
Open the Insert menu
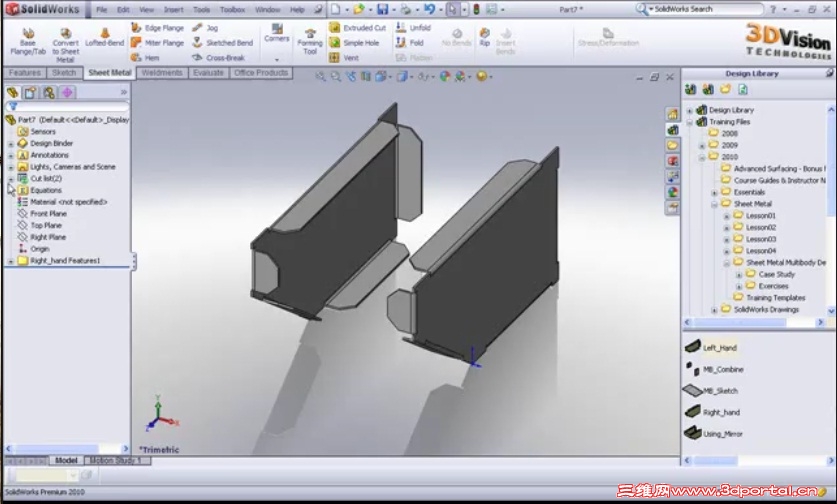173,10
